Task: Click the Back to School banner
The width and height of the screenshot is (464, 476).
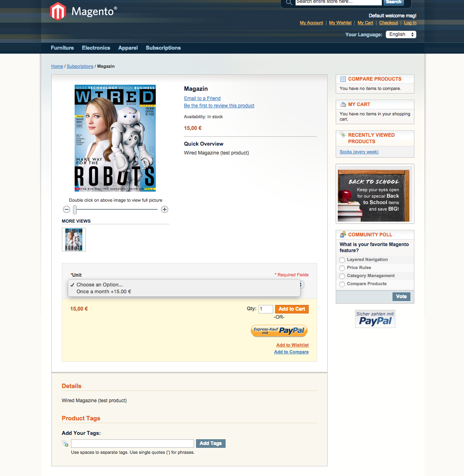Action: pyautogui.click(x=375, y=194)
